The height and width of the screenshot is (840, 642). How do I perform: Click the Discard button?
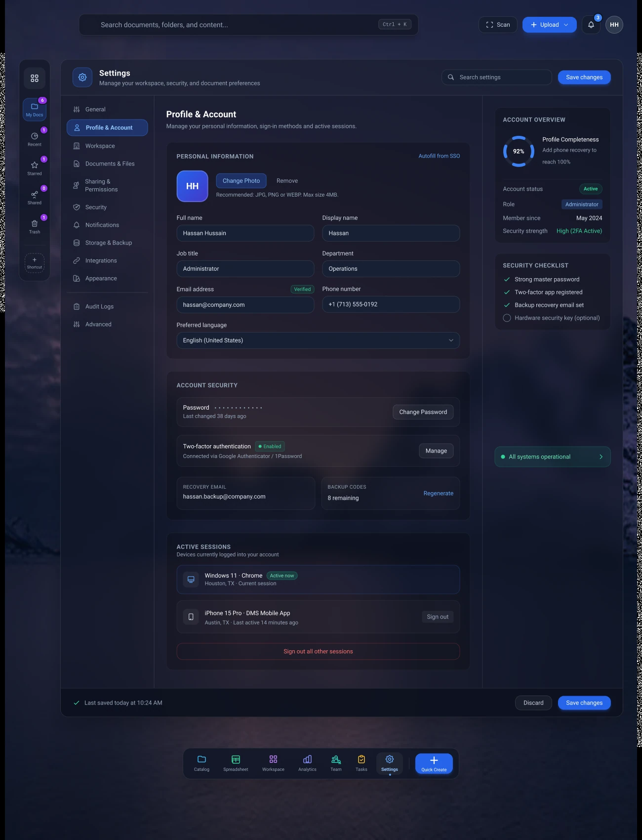point(533,703)
